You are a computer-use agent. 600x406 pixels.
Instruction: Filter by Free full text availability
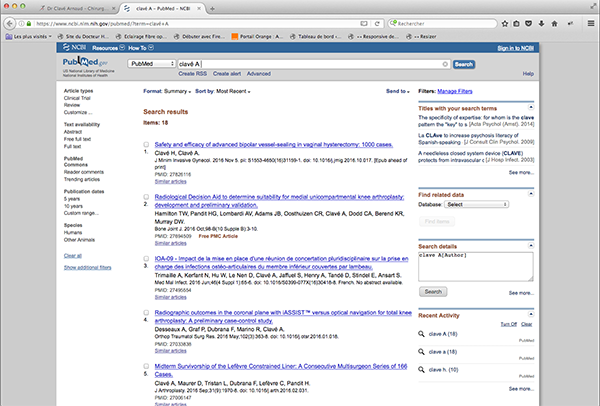click(77, 139)
